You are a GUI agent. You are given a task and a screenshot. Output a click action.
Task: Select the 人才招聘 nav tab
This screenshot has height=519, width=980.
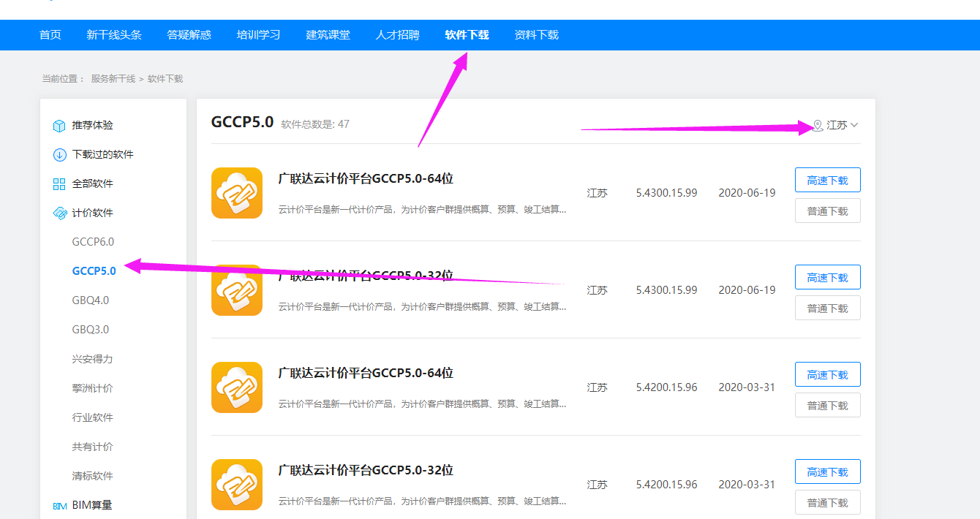[x=398, y=35]
